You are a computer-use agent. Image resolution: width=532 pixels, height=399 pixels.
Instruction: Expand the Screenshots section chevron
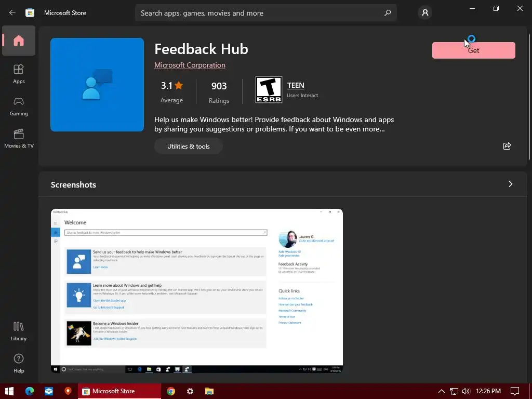point(511,184)
